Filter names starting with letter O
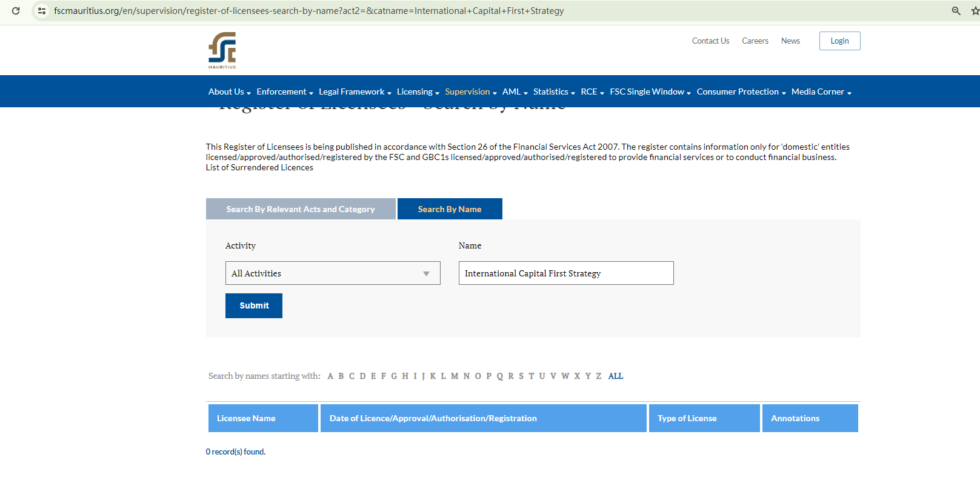Image resolution: width=980 pixels, height=480 pixels. coord(478,376)
